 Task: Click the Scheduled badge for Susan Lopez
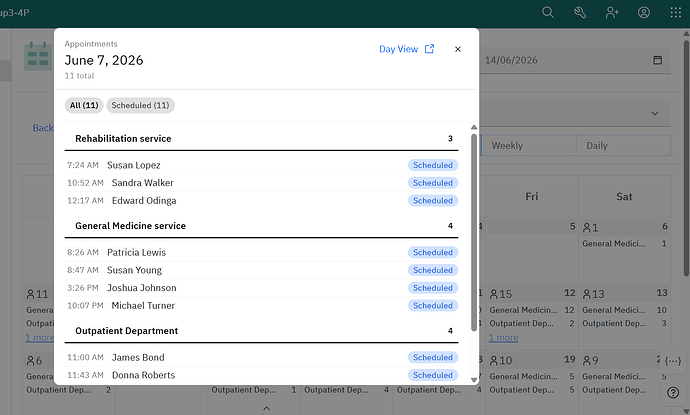(433, 165)
